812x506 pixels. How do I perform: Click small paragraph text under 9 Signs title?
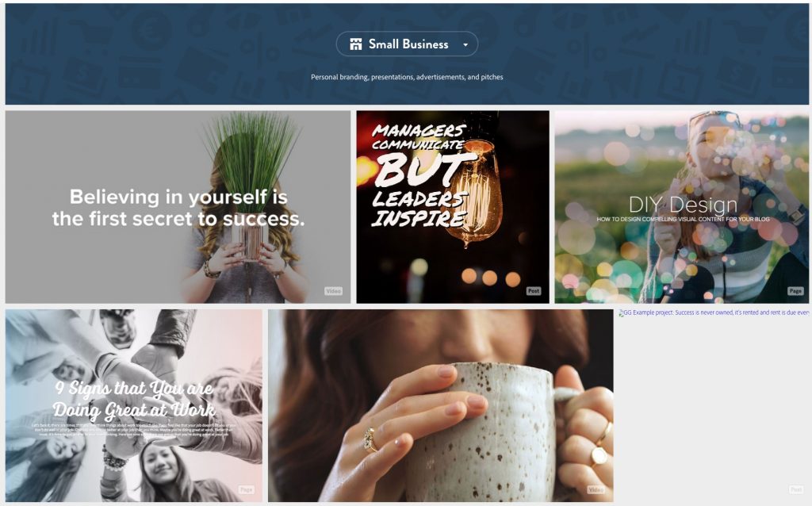pos(133,429)
